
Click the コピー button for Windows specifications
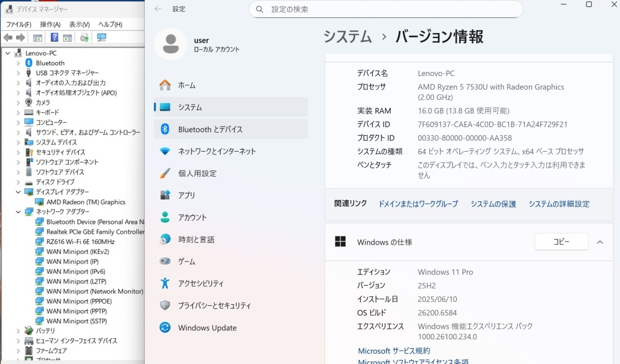click(x=561, y=242)
